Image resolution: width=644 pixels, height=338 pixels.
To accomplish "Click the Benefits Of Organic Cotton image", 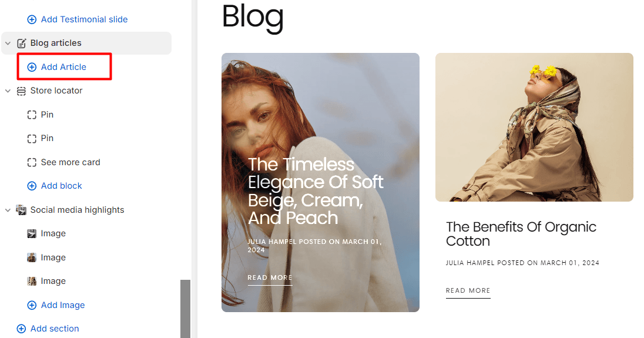I will point(534,128).
